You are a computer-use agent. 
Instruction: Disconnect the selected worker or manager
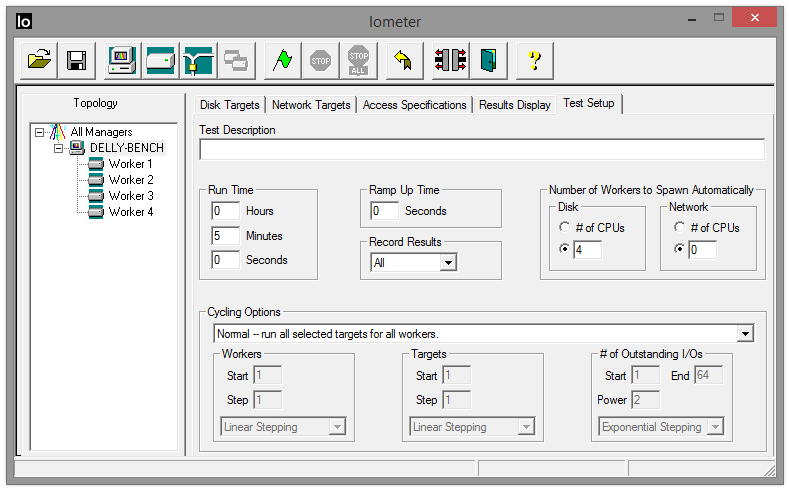(450, 61)
